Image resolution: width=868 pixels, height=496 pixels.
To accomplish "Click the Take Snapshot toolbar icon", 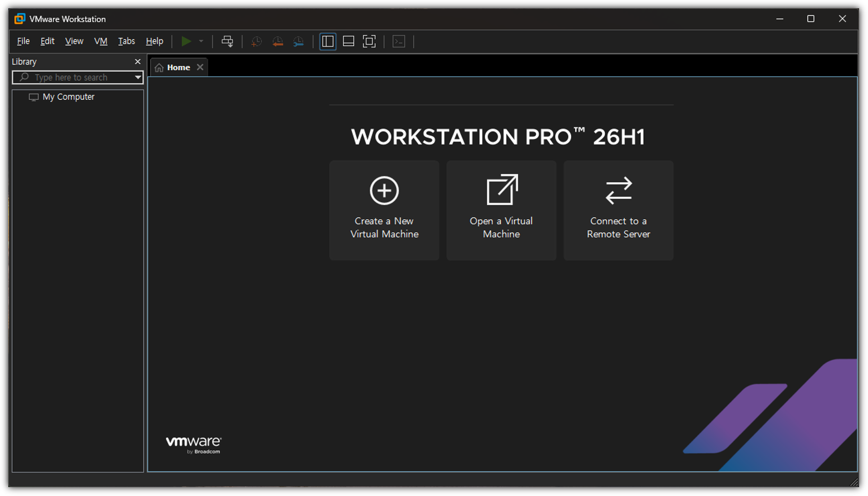I will pos(256,41).
